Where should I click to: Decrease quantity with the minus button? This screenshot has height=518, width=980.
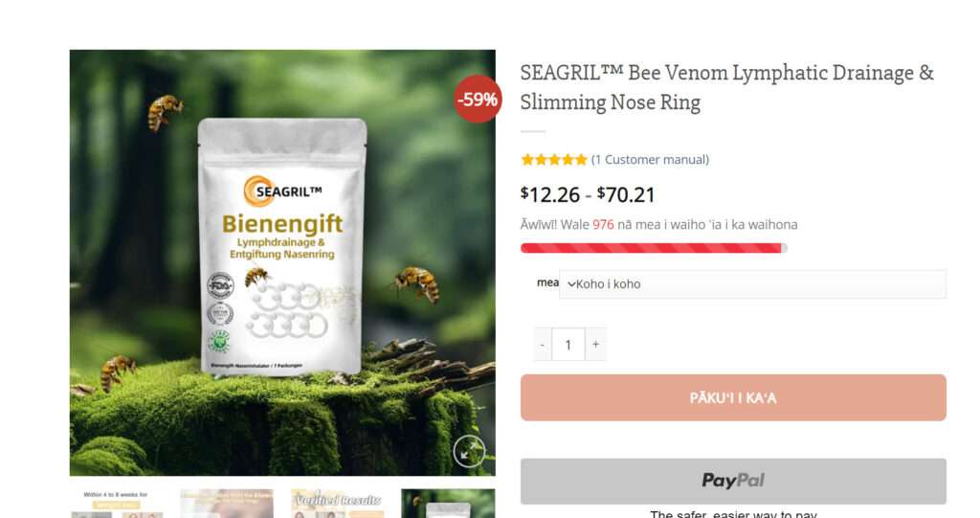coord(543,344)
